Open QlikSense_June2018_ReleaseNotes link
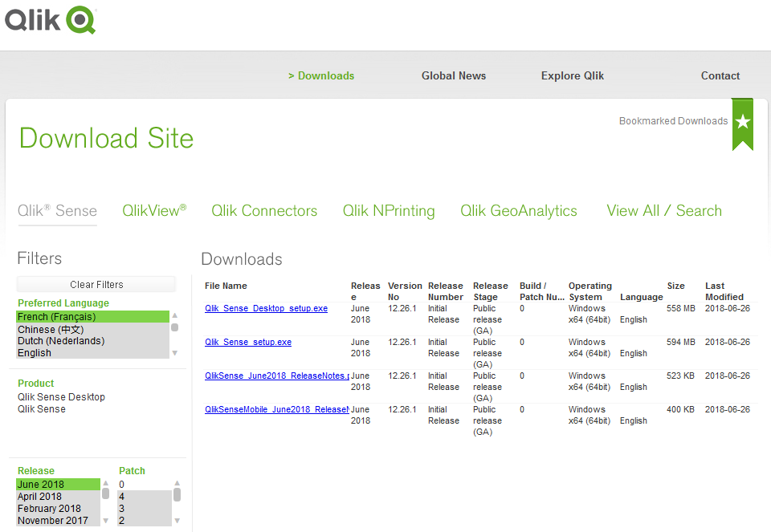 click(x=277, y=376)
